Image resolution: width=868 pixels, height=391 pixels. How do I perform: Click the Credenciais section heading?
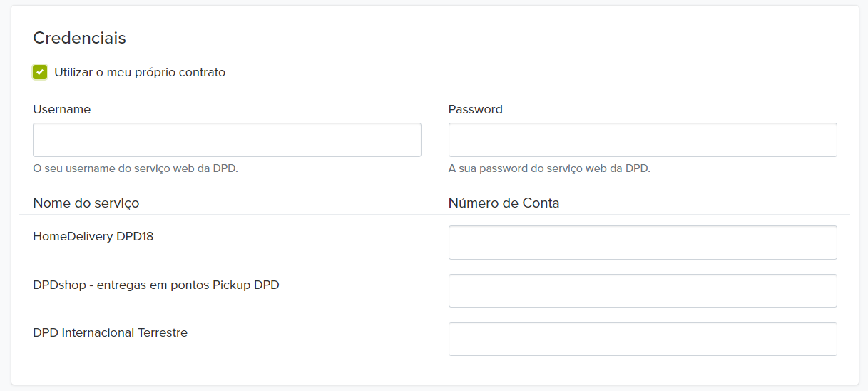[x=79, y=38]
